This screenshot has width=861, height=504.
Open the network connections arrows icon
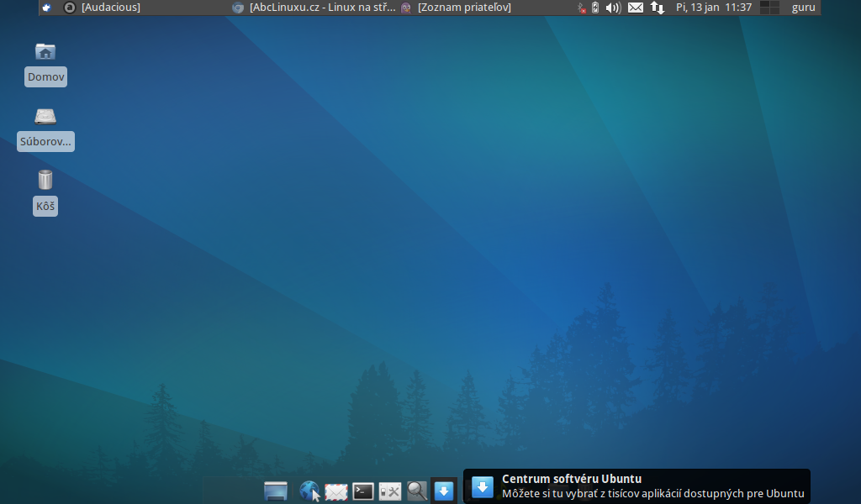pos(658,8)
